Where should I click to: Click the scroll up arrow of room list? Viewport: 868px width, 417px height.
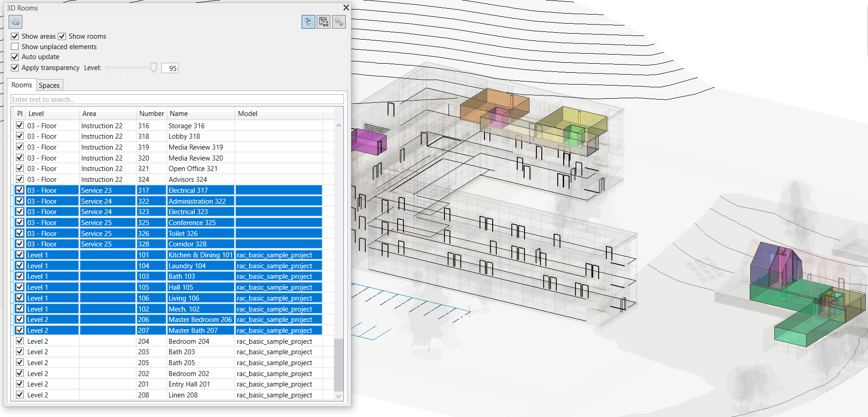pos(338,126)
